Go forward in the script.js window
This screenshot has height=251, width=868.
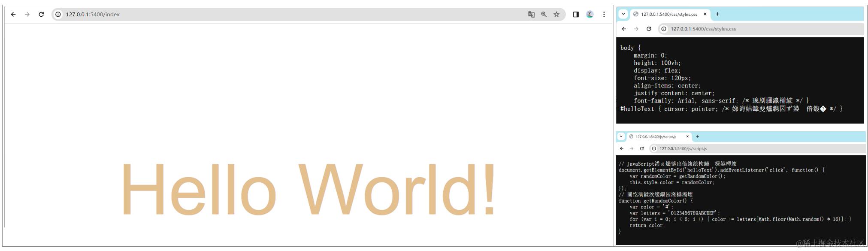632,148
